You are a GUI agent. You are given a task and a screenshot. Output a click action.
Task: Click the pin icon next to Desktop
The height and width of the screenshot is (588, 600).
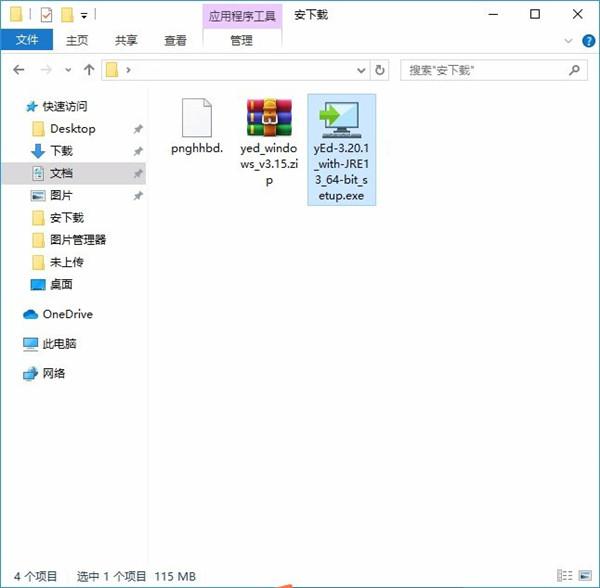point(138,129)
